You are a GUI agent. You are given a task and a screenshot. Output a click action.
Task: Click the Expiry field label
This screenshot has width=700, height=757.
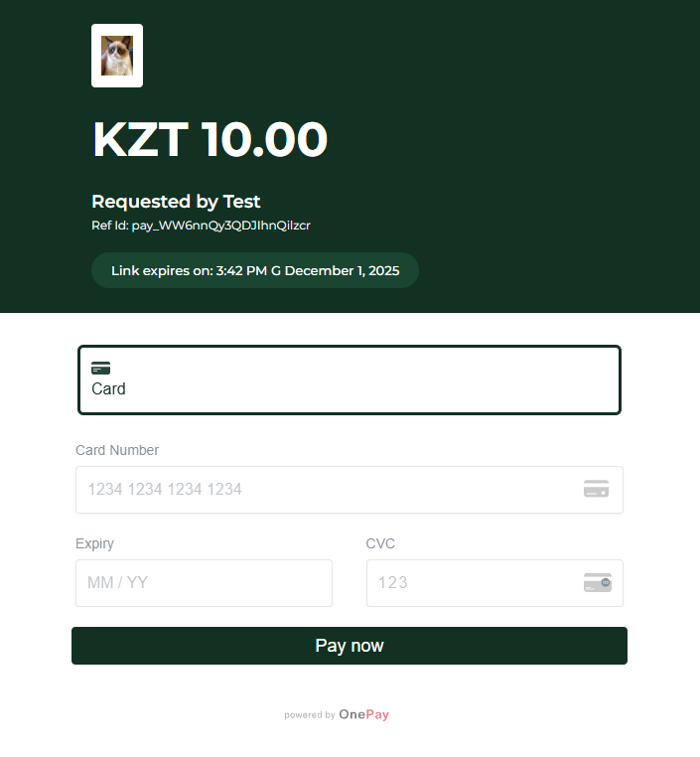point(94,543)
